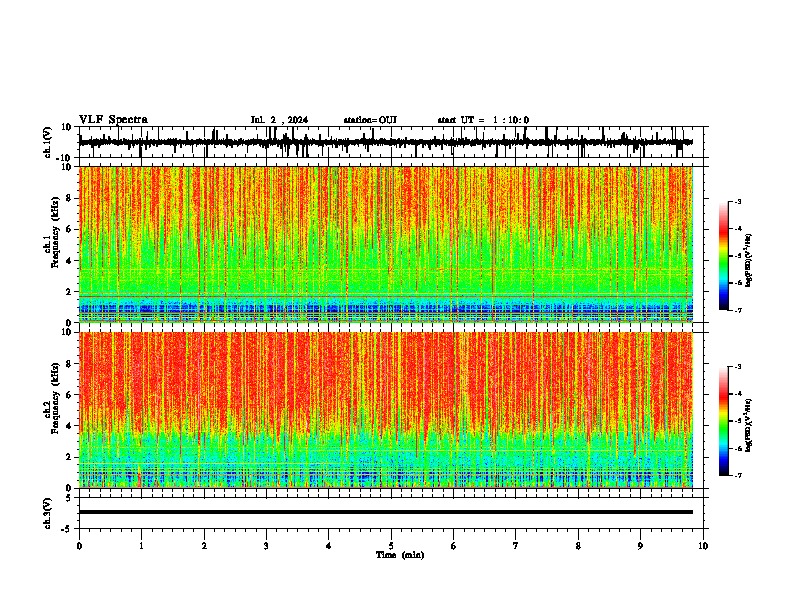Click the ch.2 spectrogram color scale bar
Viewport: 792px width, 612px height.
(724, 421)
